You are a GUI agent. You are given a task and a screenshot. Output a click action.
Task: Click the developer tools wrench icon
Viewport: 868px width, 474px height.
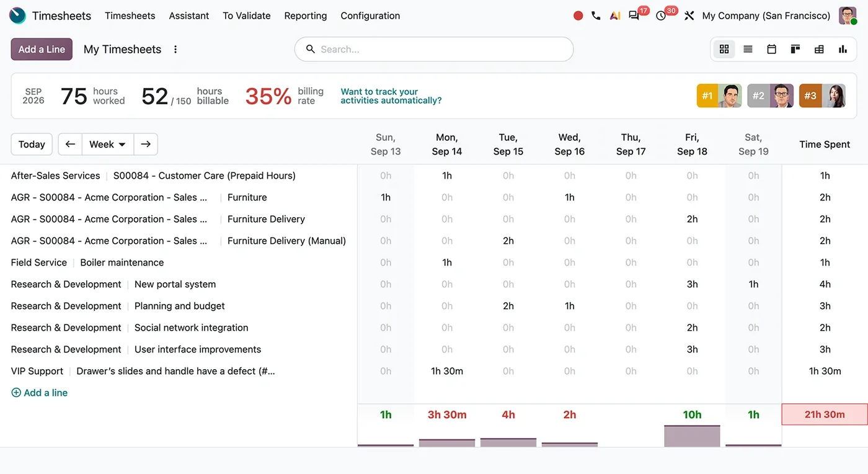point(689,16)
